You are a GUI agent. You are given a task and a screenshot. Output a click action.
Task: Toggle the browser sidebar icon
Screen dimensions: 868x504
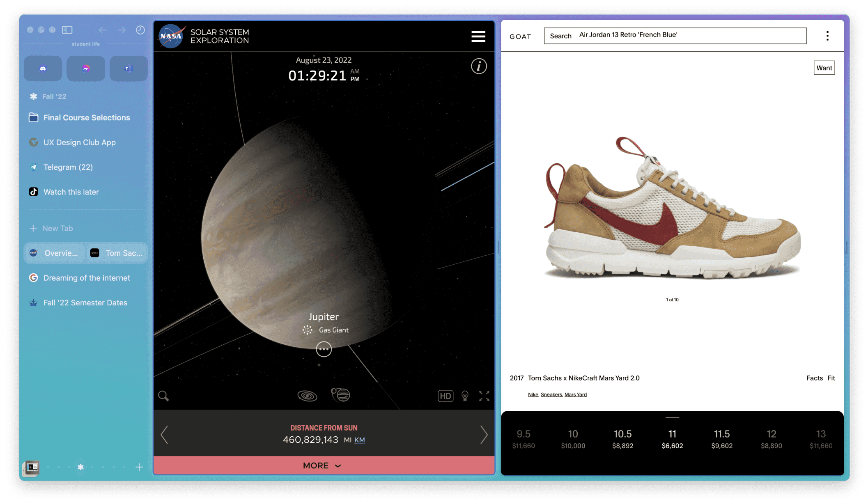point(67,30)
